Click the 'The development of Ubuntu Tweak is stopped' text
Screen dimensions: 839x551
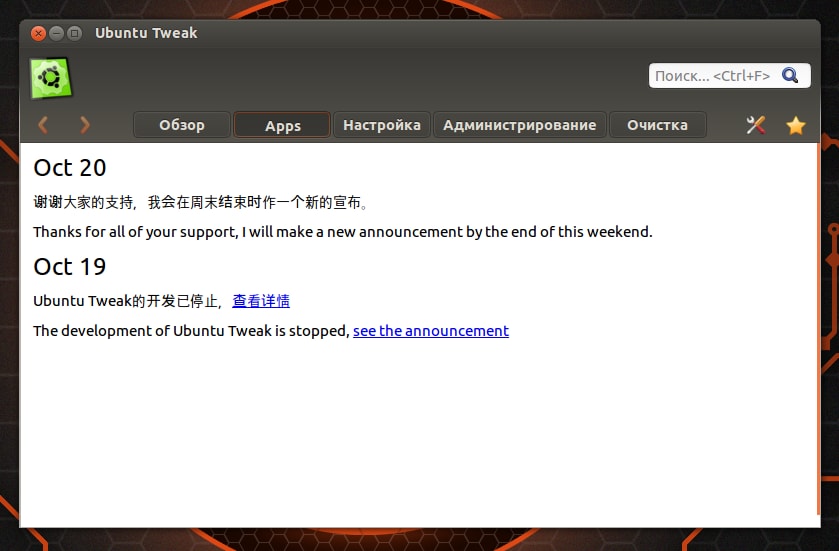point(192,331)
